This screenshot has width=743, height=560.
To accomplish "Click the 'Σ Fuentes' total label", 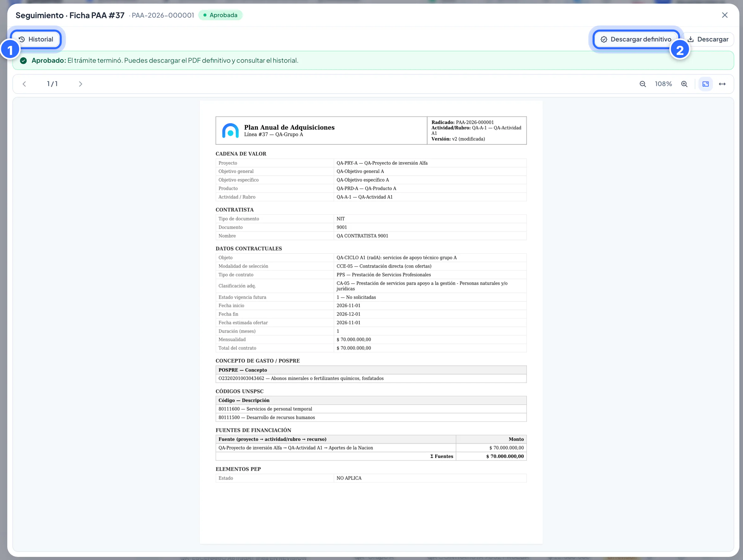I will (441, 456).
